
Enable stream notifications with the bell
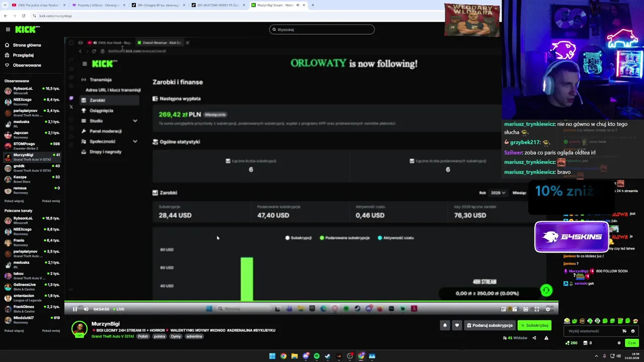point(445,325)
